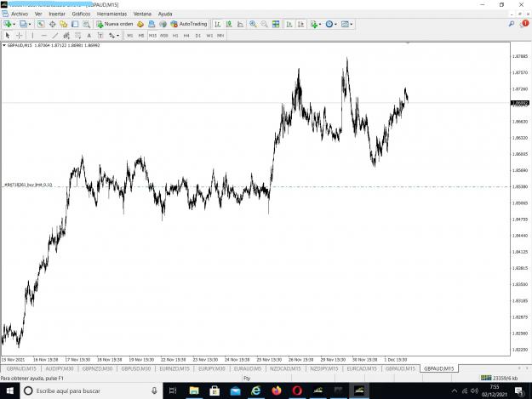
Task: Click the blue icon right of MetaEditor
Action: [152, 24]
